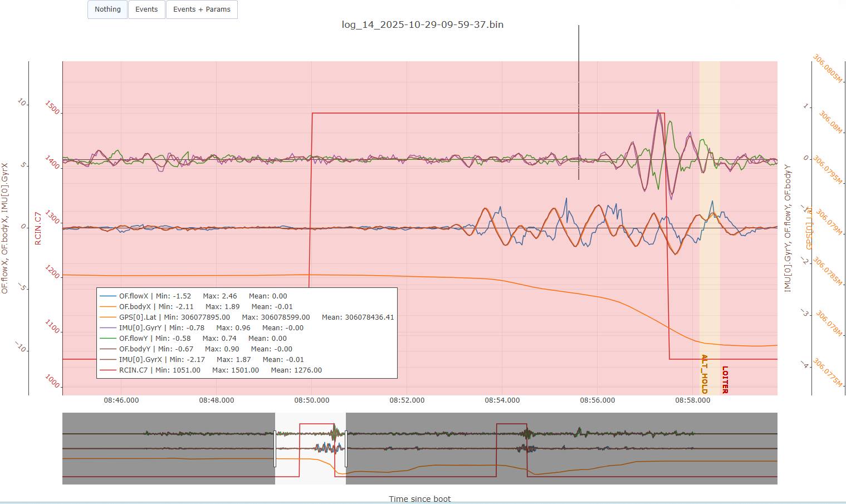Click the log file name plot title
Viewport: 846px width, 504px height.
(422, 25)
